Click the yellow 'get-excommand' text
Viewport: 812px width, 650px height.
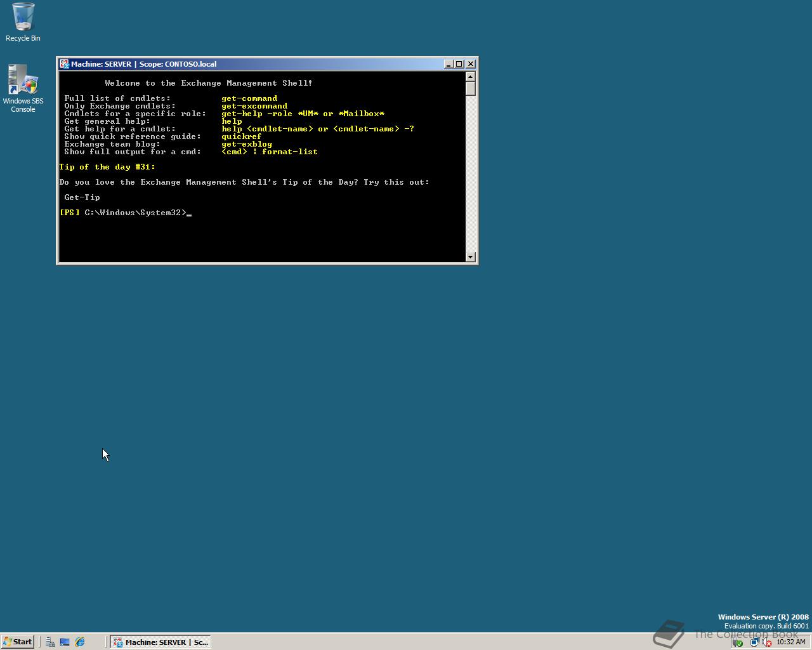click(254, 106)
